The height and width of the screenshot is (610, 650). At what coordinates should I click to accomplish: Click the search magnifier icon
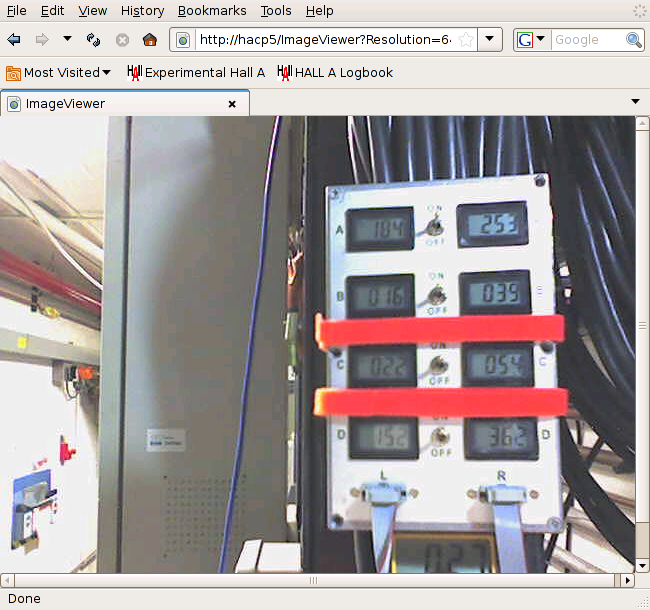pos(634,40)
